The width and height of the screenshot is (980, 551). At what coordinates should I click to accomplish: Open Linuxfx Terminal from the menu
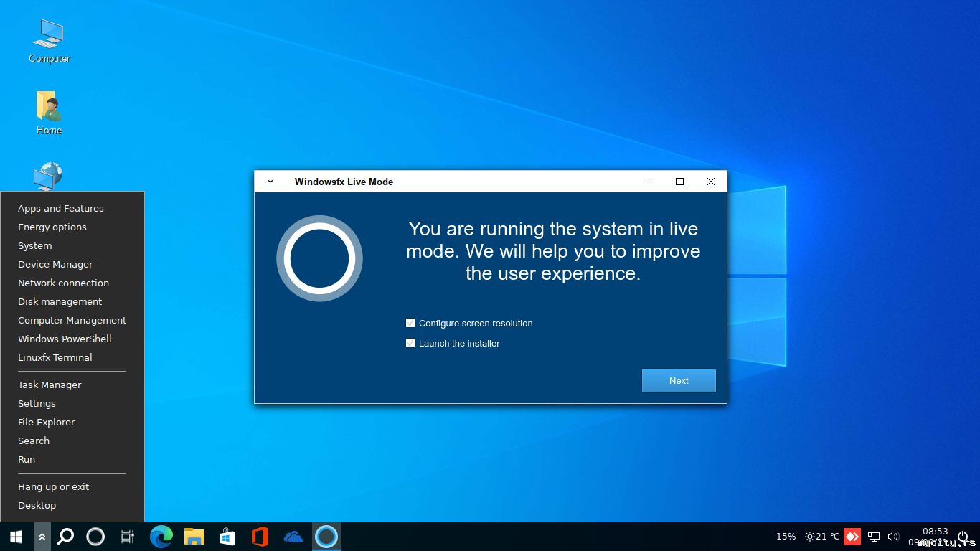55,357
